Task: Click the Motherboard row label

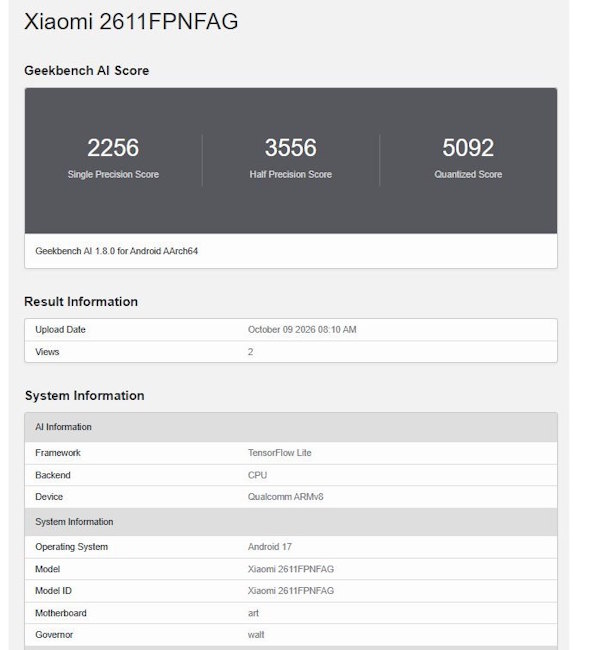Action: pyautogui.click(x=61, y=614)
